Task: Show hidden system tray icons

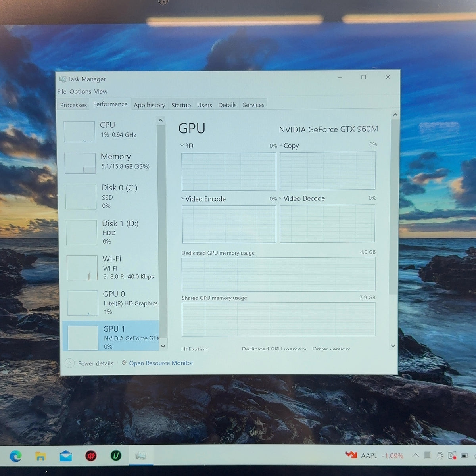Action: [415, 455]
